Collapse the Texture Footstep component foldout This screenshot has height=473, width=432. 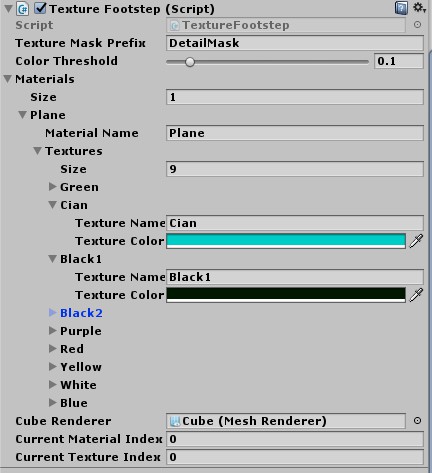click(x=8, y=9)
